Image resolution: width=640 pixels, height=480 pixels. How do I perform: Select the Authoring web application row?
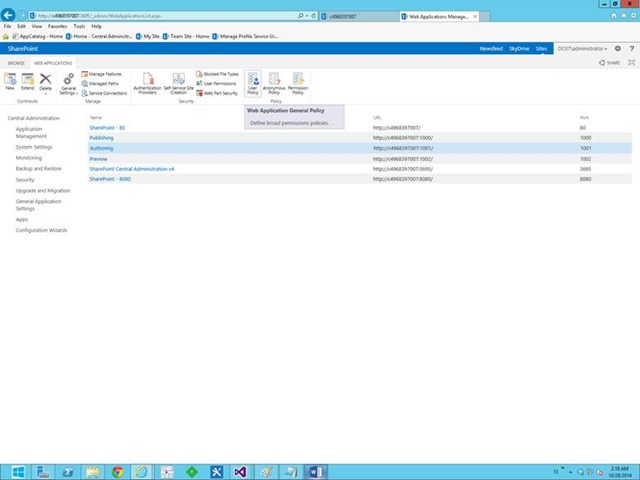coord(360,148)
